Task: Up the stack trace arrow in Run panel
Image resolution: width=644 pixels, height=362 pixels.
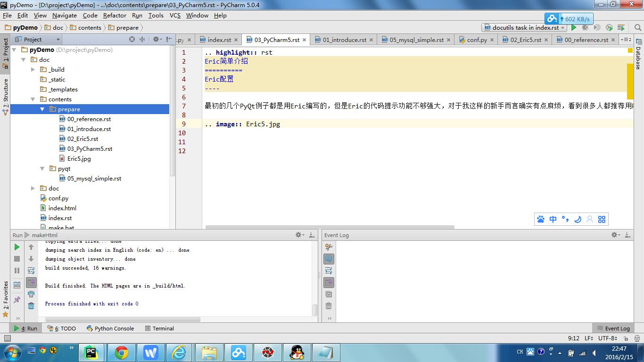Action: pyautogui.click(x=31, y=247)
